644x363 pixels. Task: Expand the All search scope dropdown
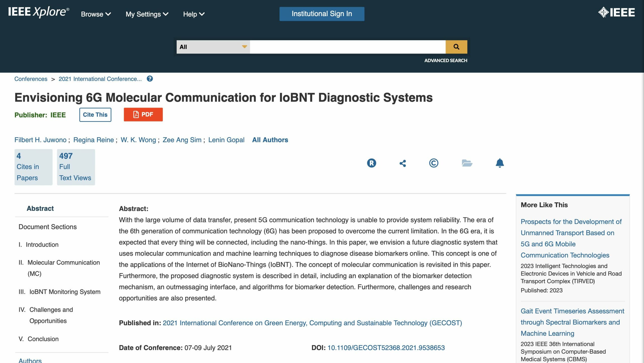tap(213, 47)
